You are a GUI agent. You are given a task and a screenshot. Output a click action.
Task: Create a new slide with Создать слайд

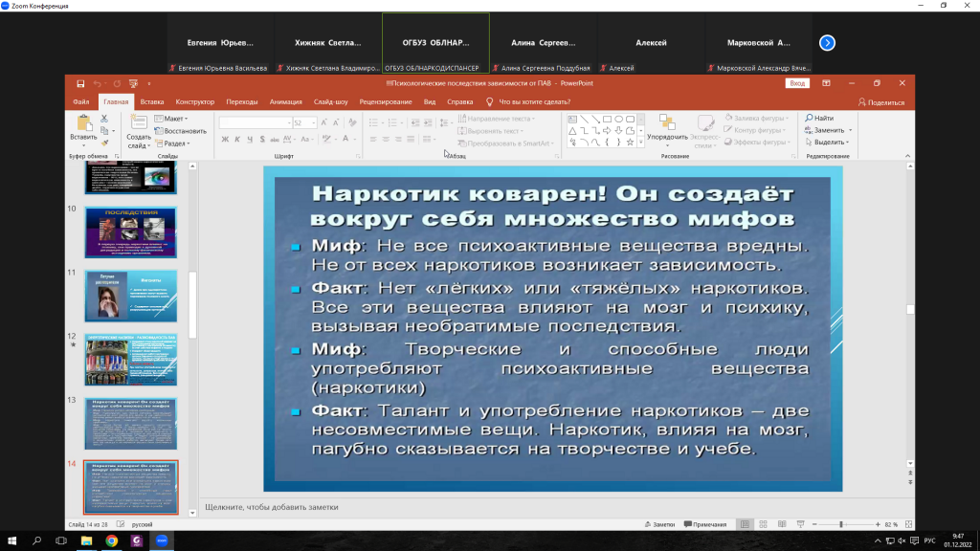click(138, 132)
